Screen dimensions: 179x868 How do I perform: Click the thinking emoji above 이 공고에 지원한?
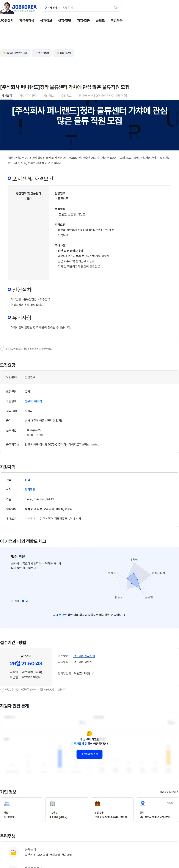(x=89, y=733)
